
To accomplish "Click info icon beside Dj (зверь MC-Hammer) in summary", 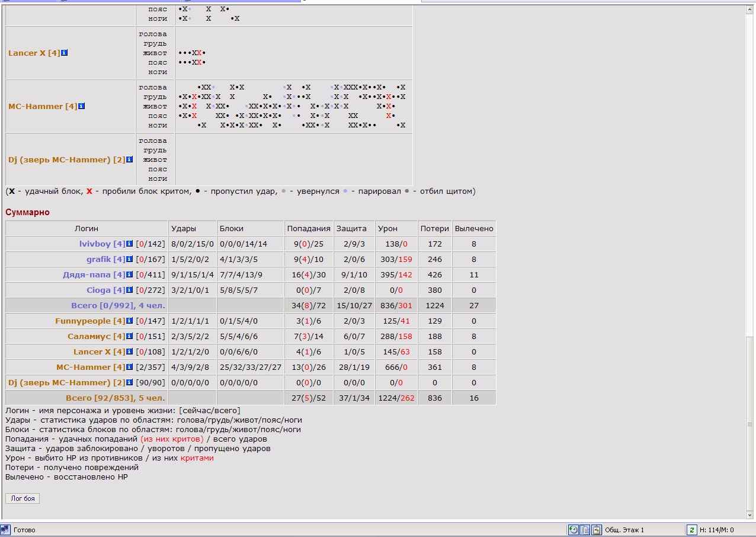I will 130,382.
